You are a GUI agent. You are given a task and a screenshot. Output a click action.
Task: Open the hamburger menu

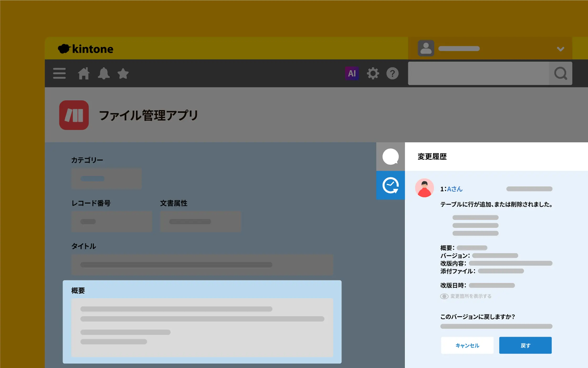(59, 73)
